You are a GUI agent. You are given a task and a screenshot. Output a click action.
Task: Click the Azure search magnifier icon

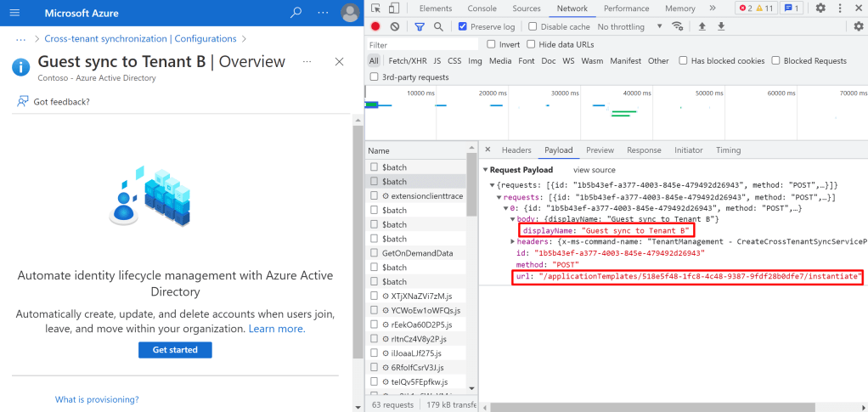click(296, 14)
